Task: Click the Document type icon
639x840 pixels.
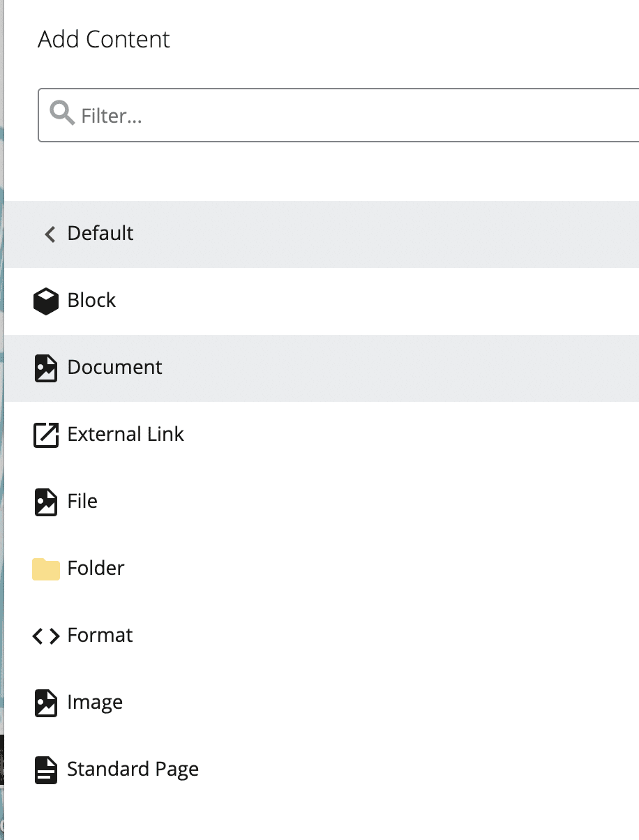Action: coord(45,368)
